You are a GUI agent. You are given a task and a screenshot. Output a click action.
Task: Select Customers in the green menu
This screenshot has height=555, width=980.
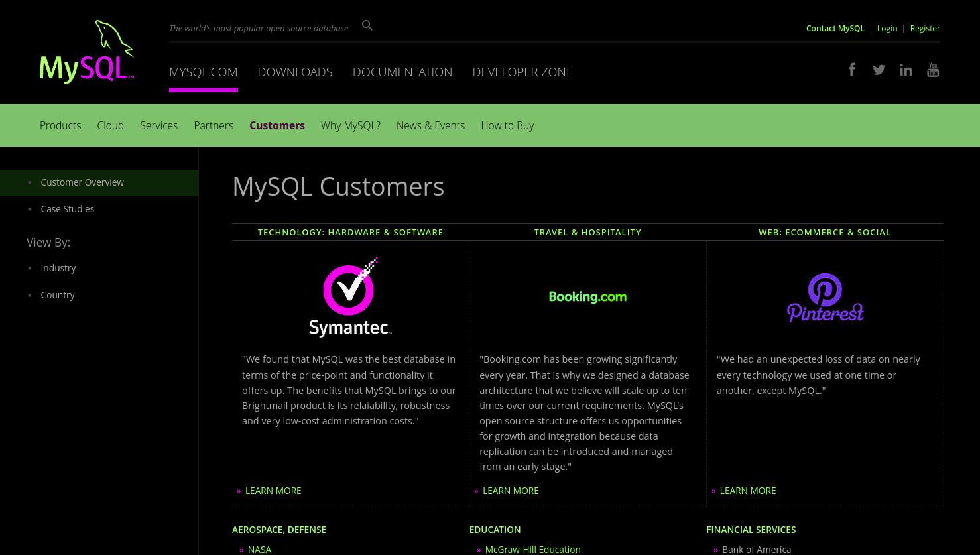[x=277, y=125]
